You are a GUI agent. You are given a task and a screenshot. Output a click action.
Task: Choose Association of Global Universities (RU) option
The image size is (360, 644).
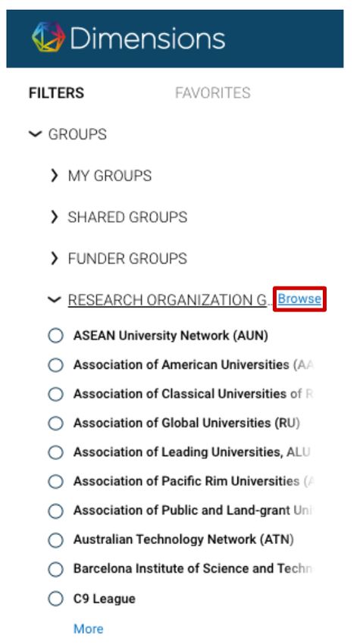[55, 423]
